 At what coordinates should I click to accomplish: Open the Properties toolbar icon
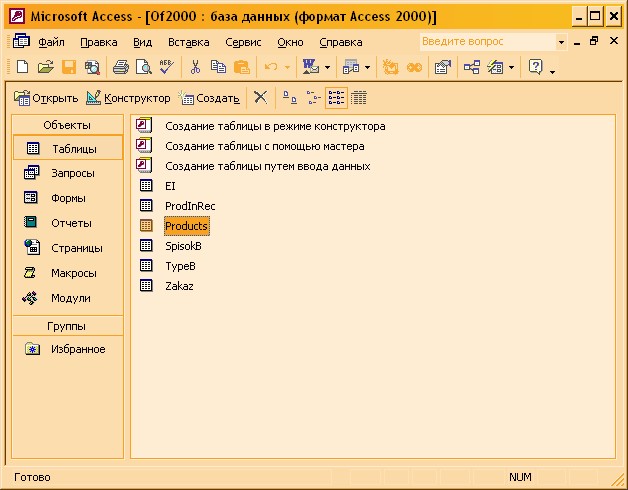pyautogui.click(x=443, y=67)
